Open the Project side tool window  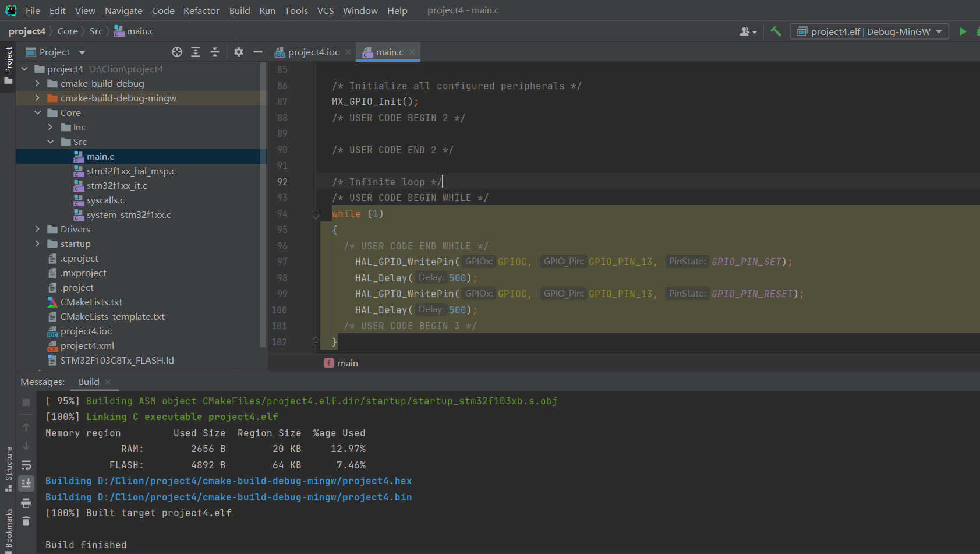click(8, 65)
